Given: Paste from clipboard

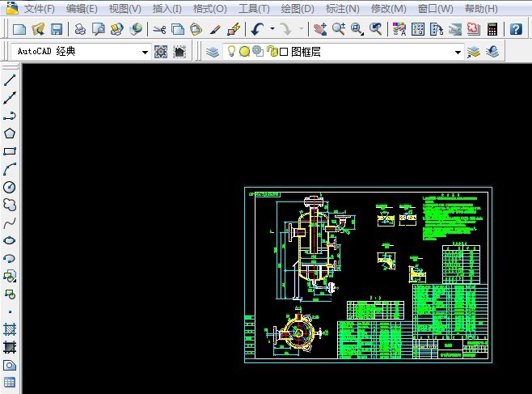Looking at the screenshot, I should [x=196, y=29].
